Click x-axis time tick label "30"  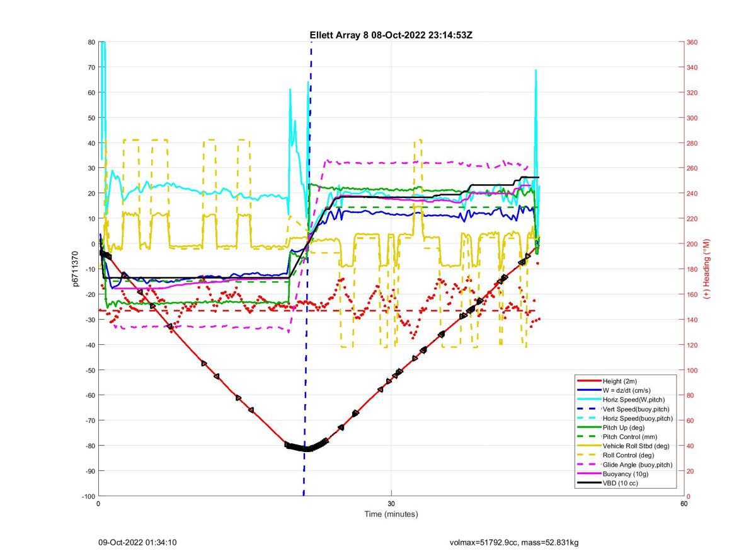click(x=391, y=504)
